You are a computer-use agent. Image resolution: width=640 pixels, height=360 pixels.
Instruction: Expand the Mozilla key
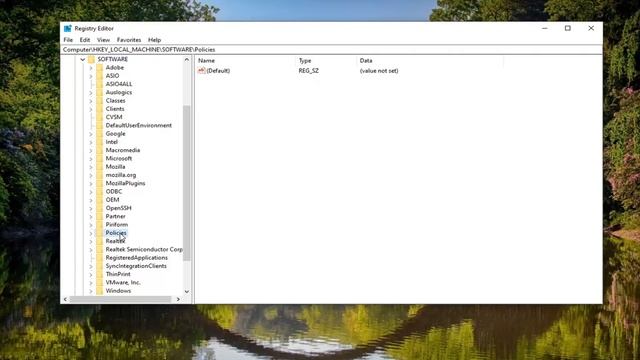pos(91,167)
